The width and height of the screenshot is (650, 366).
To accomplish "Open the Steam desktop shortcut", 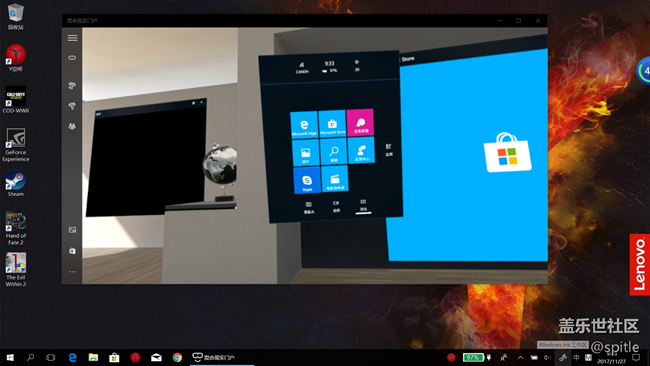I will click(x=16, y=184).
